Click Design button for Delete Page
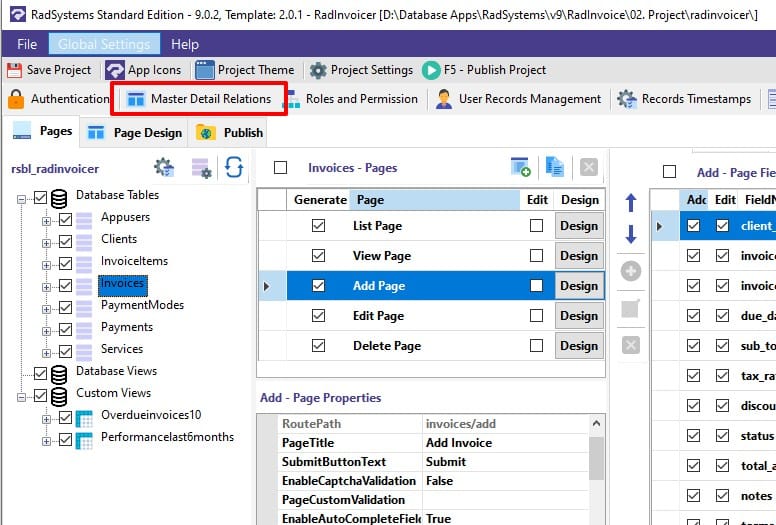Image resolution: width=776 pixels, height=525 pixels. [x=579, y=345]
